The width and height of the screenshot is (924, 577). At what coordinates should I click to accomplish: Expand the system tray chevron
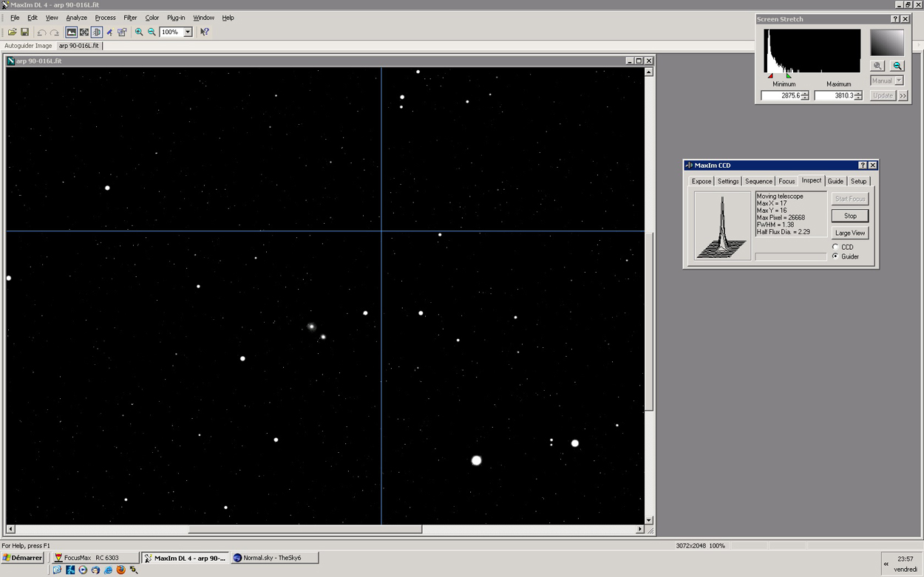886,564
